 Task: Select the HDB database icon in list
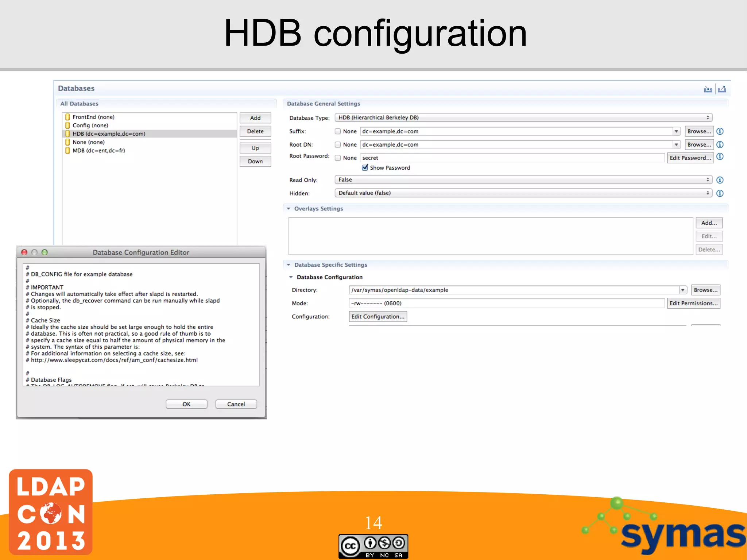point(67,134)
